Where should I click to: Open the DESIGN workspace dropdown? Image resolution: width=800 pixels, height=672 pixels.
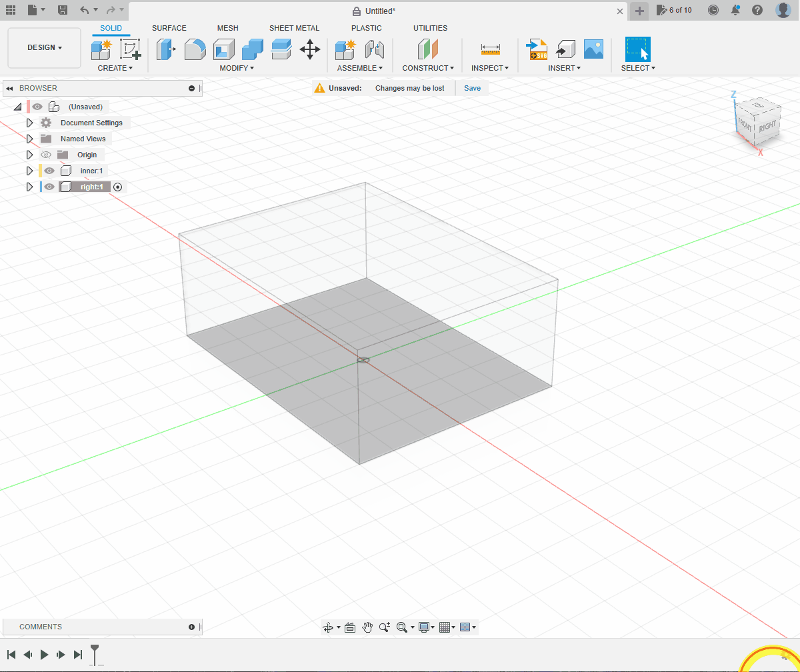pos(44,48)
